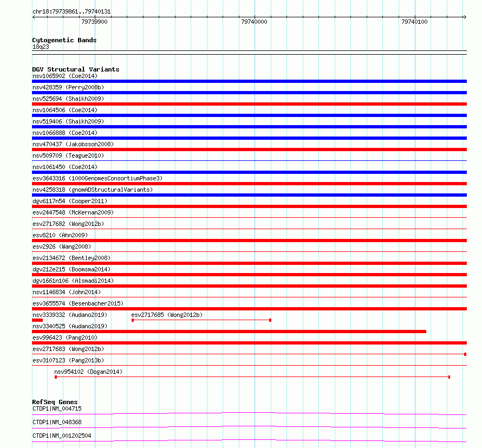Open nsv1066888 (Coe2014) variant details
The height and width of the screenshot is (448, 482).
pyautogui.click(x=65, y=133)
